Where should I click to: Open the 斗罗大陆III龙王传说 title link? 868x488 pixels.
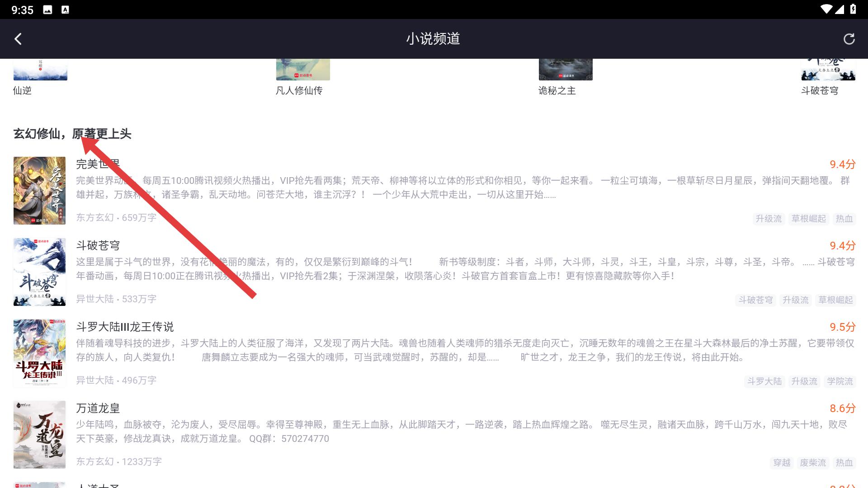125,327
